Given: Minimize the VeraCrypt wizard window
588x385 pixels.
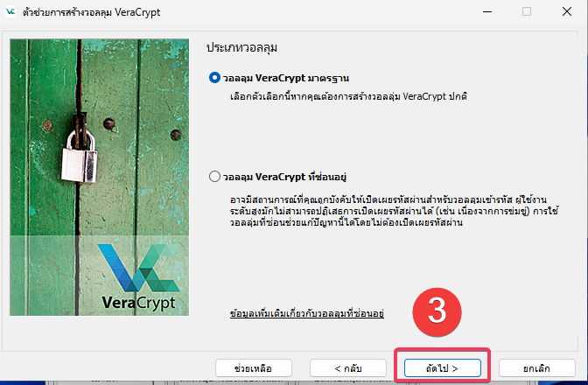Looking at the screenshot, I should (487, 12).
